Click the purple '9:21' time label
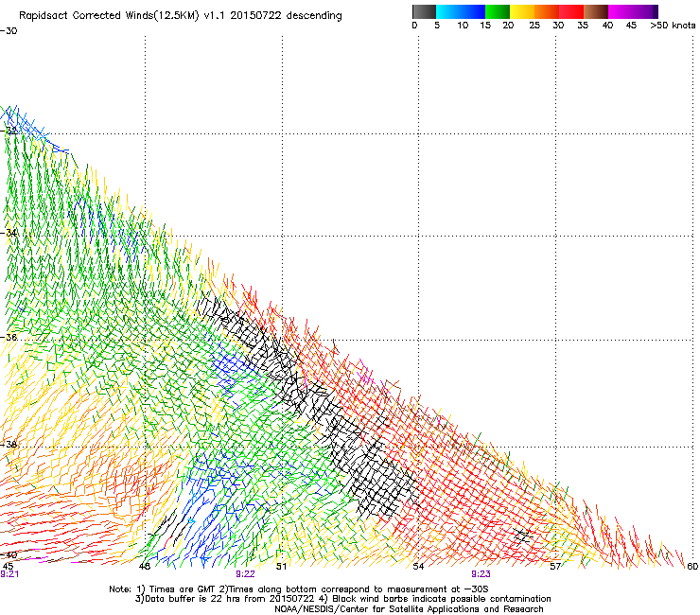Viewport: 700px width, 615px height. tap(9, 574)
